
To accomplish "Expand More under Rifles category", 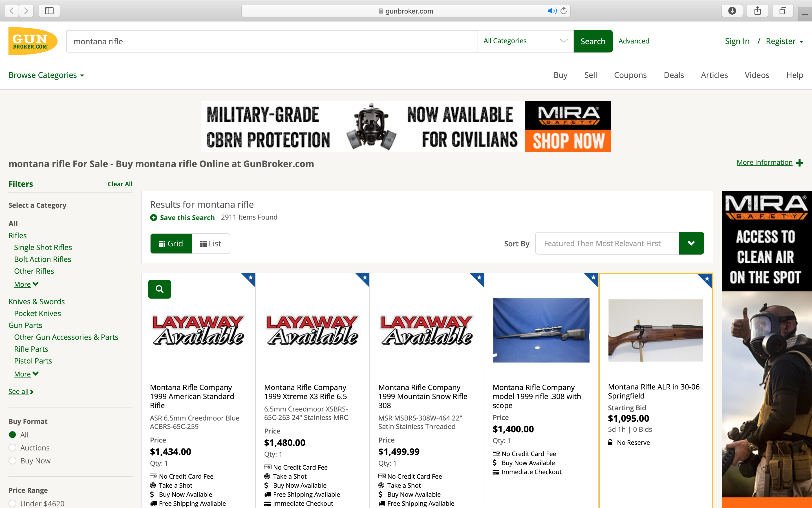I will pos(26,284).
